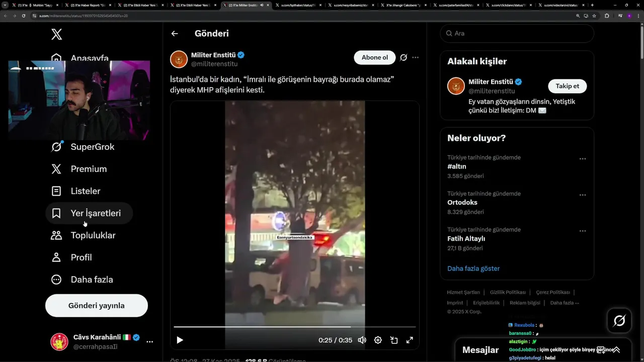644x362 pixels.
Task: Open the @militerenstitu handle on the post
Action: pos(214,64)
